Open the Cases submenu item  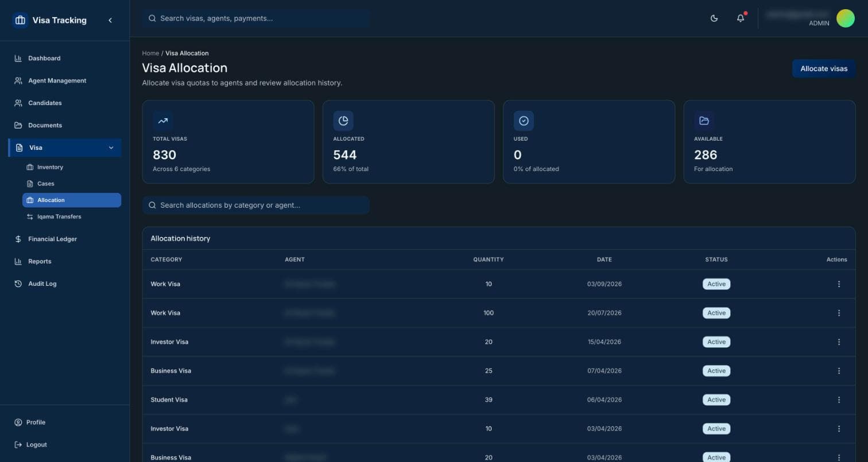coord(72,184)
